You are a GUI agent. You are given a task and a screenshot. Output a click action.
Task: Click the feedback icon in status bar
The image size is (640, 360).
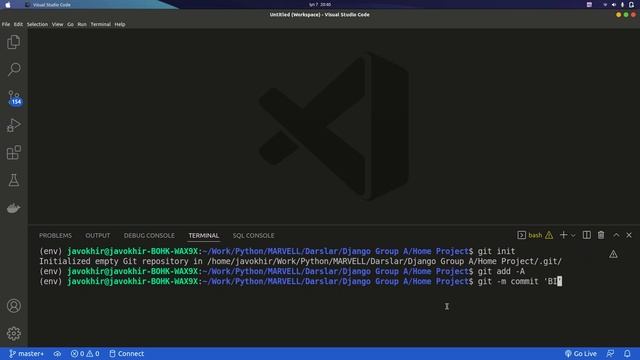(611, 353)
